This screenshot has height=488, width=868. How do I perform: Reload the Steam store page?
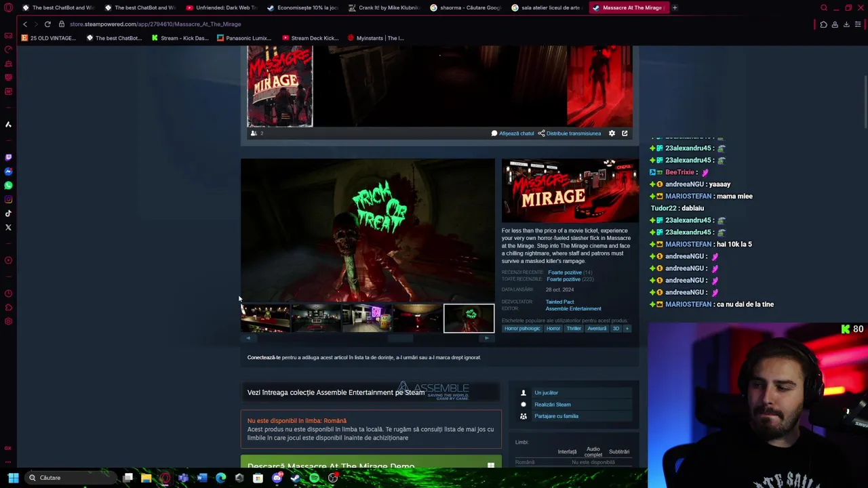coord(47,24)
